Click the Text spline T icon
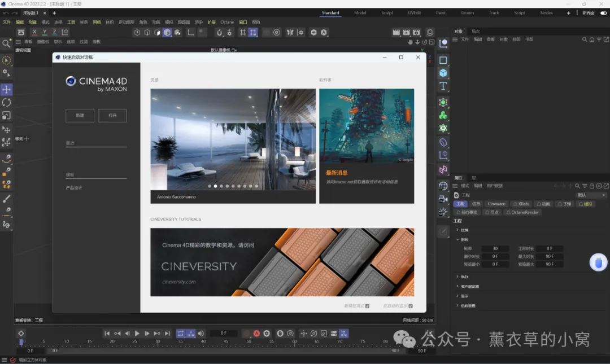 pos(443,86)
